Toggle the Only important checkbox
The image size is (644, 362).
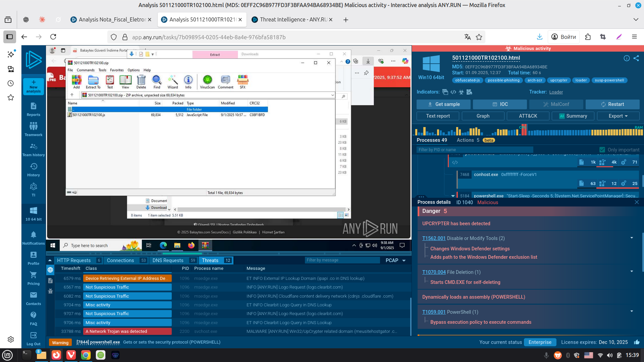pos(602,150)
